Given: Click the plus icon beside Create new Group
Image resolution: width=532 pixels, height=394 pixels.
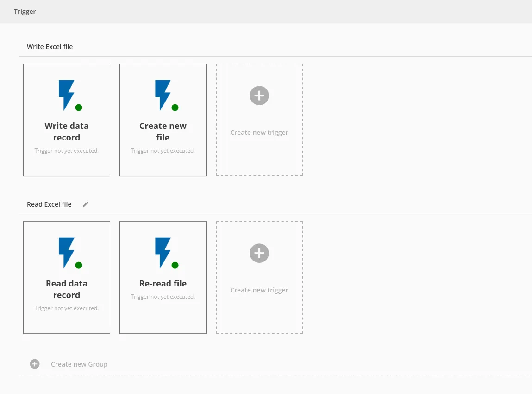Looking at the screenshot, I should click(35, 364).
